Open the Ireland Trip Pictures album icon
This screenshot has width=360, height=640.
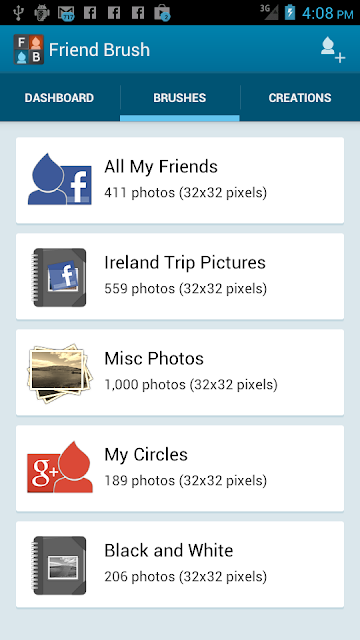pyautogui.click(x=60, y=277)
